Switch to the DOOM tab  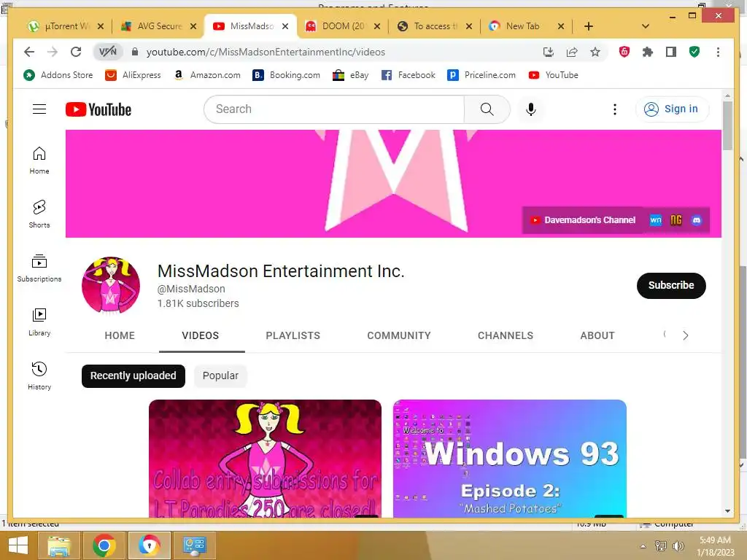(343, 26)
